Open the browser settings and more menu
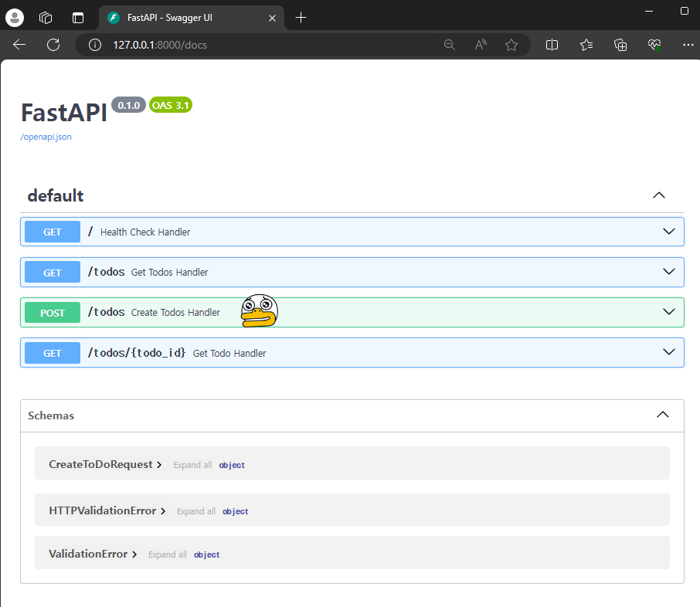Image resolution: width=700 pixels, height=607 pixels. pyautogui.click(x=688, y=45)
